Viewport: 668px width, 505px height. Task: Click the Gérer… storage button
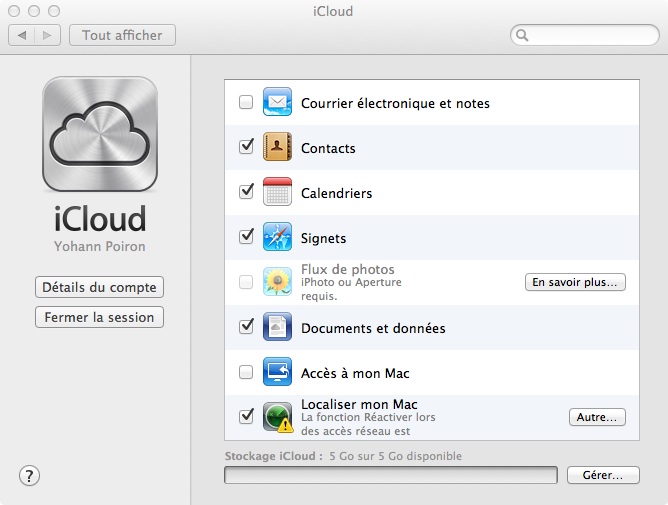pyautogui.click(x=602, y=475)
